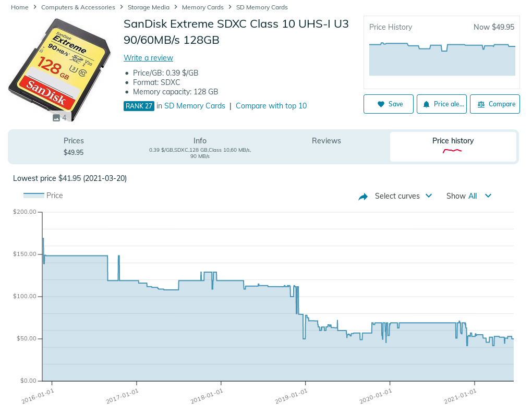Open Storage Media breadcrumb
Screen dimensions: 532x415
pyautogui.click(x=149, y=7)
